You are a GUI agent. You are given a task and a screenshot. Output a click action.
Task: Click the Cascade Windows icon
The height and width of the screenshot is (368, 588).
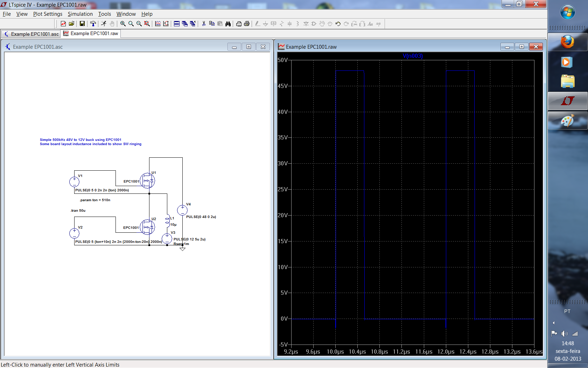[x=185, y=23]
